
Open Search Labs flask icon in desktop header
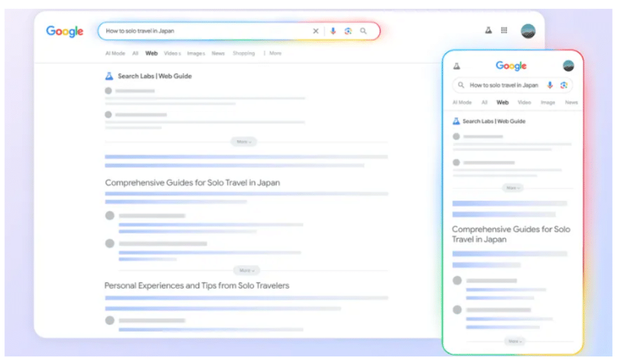[x=488, y=31]
